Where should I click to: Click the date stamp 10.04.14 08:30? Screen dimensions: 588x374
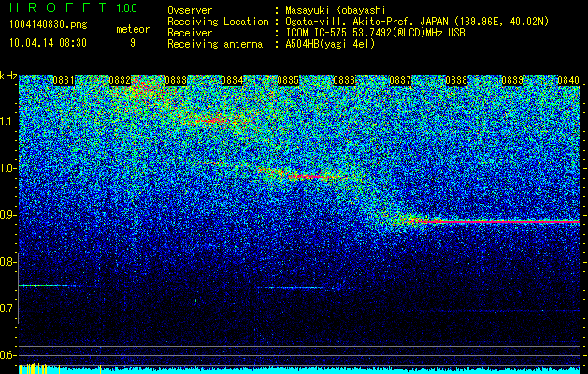(x=48, y=43)
